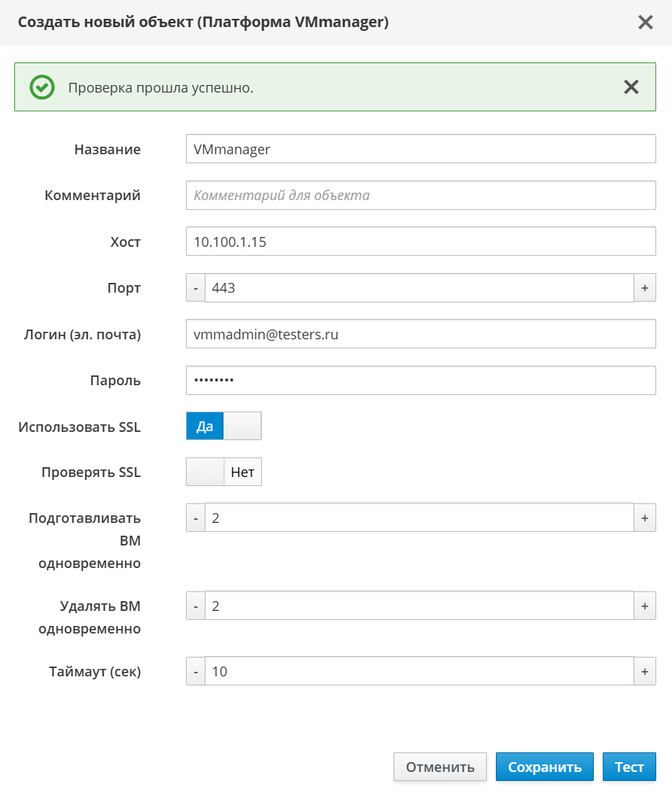Increase Удалять ВМ одновременно value
Viewport: 672px width, 796px height.
(x=645, y=606)
